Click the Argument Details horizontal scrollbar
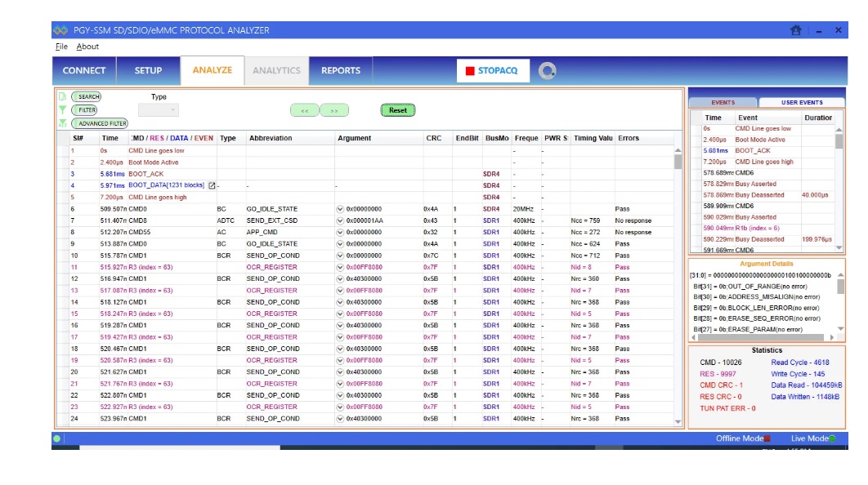 coord(761,336)
